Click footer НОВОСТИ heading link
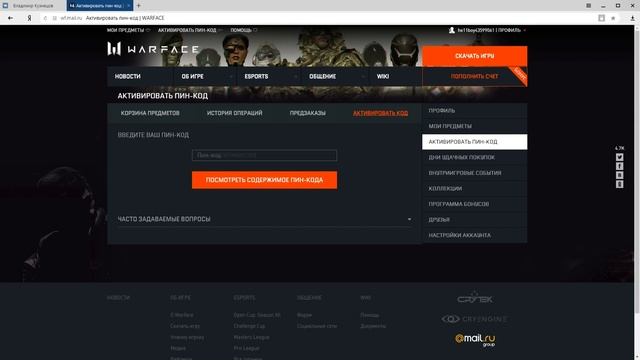This screenshot has width=640, height=360. (x=118, y=298)
